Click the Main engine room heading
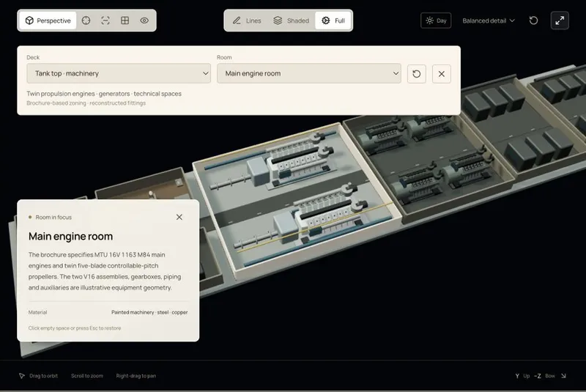This screenshot has width=586, height=392. [x=70, y=236]
